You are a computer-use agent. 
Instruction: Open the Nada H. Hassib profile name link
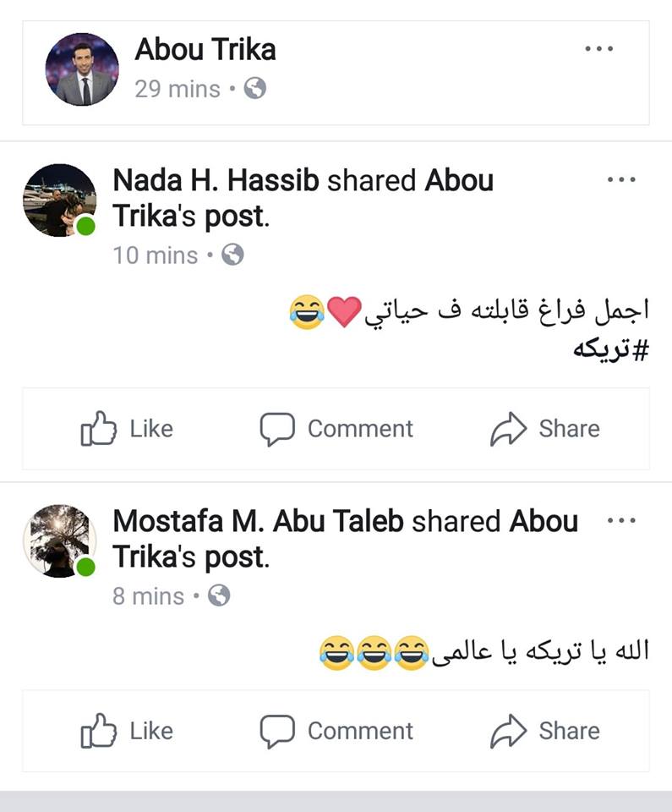[x=216, y=180]
